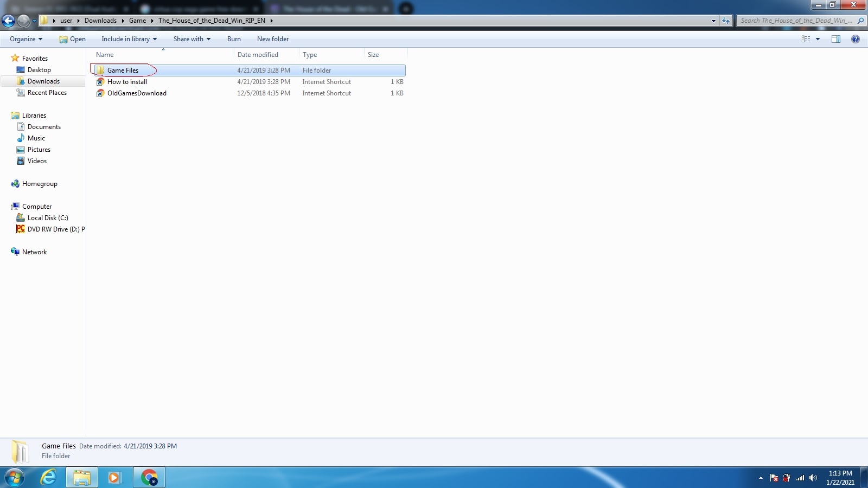868x488 pixels.
Task: Open Google Chrome from the taskbar
Action: point(149,478)
